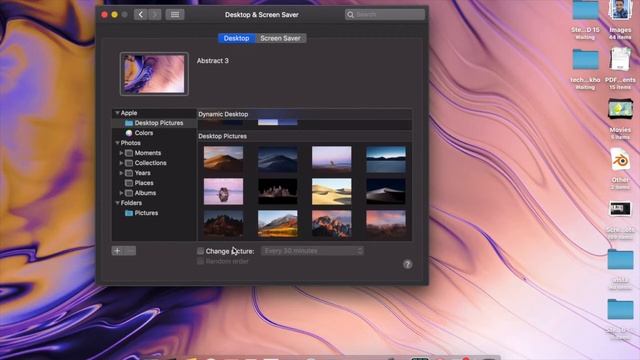Screen dimensions: 640x360
Task: Add a folder with the plus button
Action: click(x=117, y=251)
